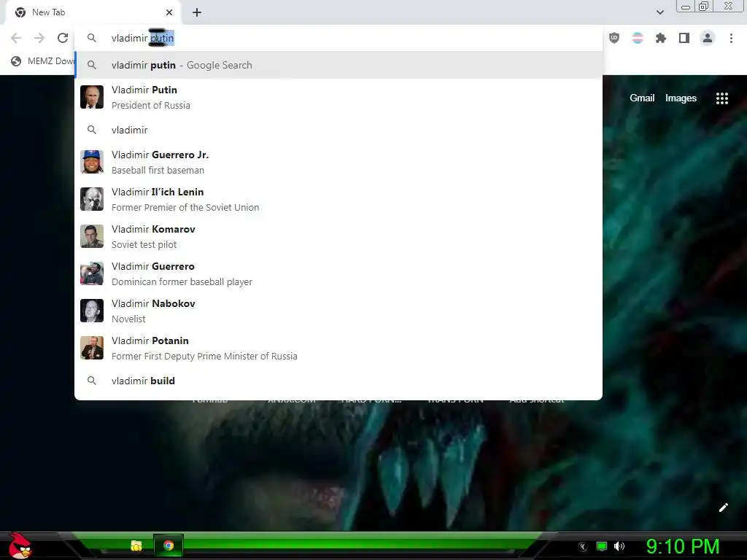Toggle the browser side panel icon
The image size is (747, 560).
coord(684,38)
